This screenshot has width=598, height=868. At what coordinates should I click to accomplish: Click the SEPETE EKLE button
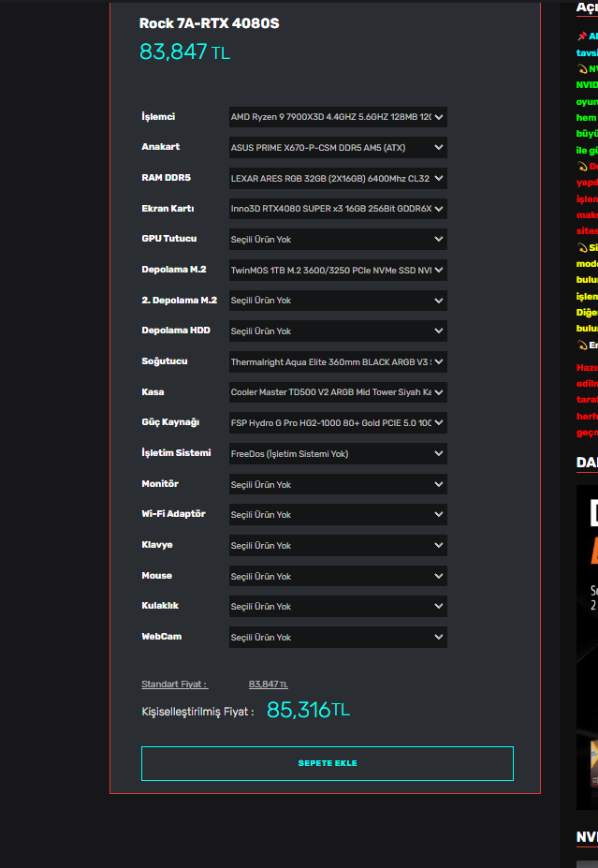click(328, 763)
